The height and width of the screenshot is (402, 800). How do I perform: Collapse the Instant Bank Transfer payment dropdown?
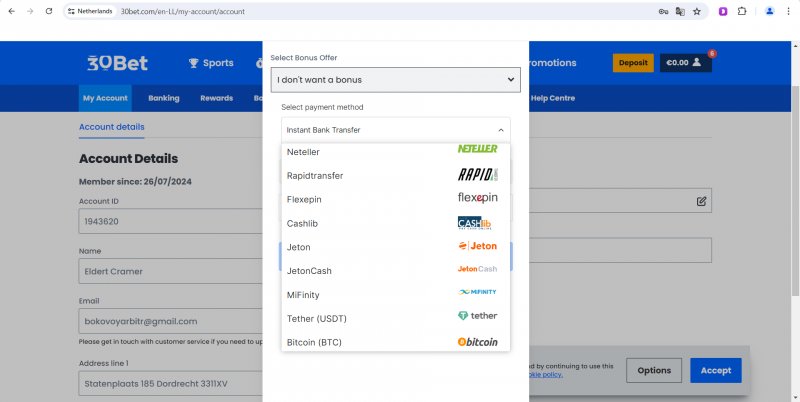click(395, 130)
